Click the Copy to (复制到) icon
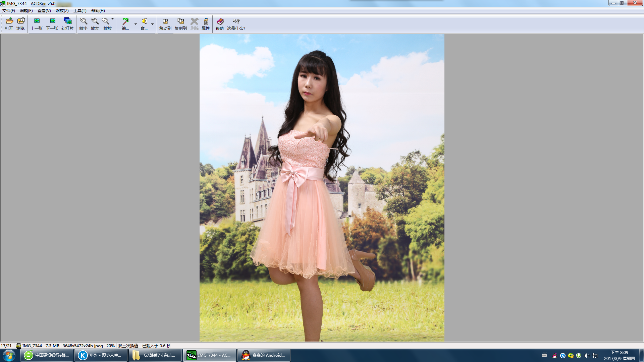The width and height of the screenshot is (644, 362). pyautogui.click(x=180, y=24)
